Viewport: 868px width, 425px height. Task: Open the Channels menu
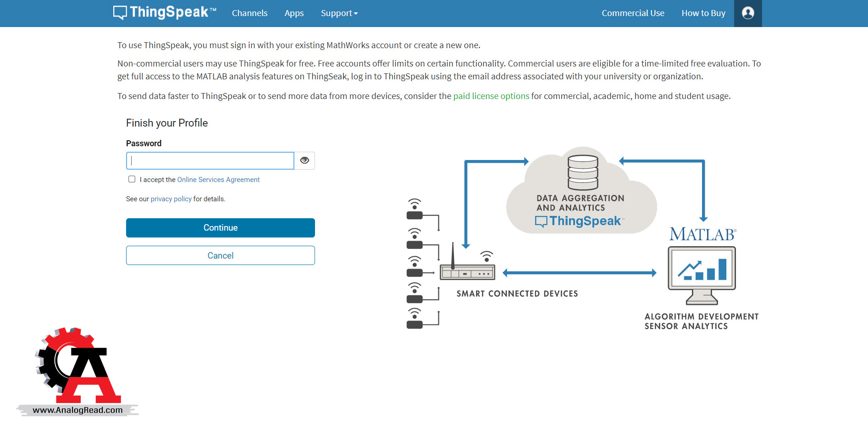click(x=249, y=13)
